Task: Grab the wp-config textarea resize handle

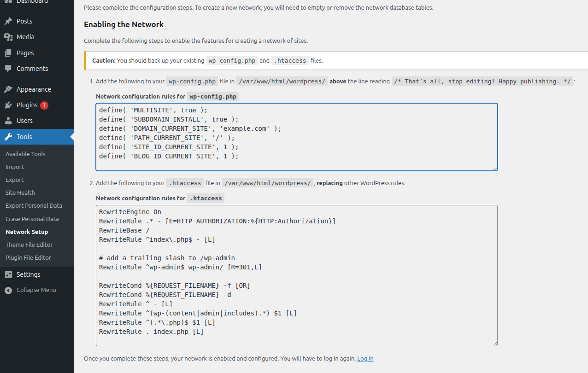Action: point(495,168)
